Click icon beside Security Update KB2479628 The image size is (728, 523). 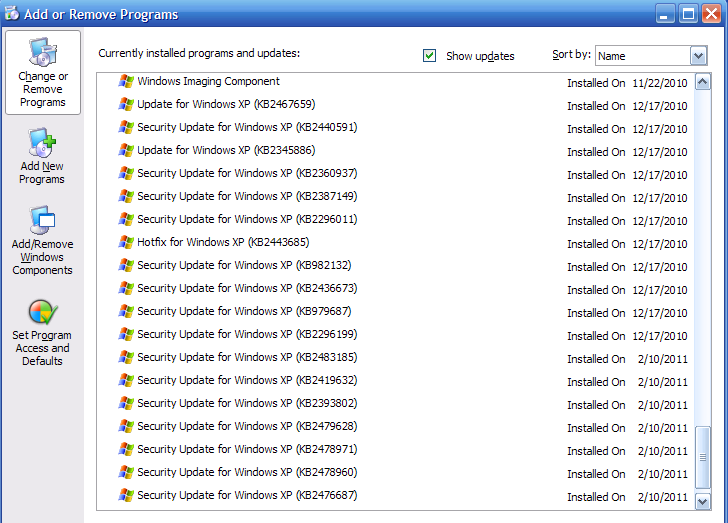(x=126, y=426)
